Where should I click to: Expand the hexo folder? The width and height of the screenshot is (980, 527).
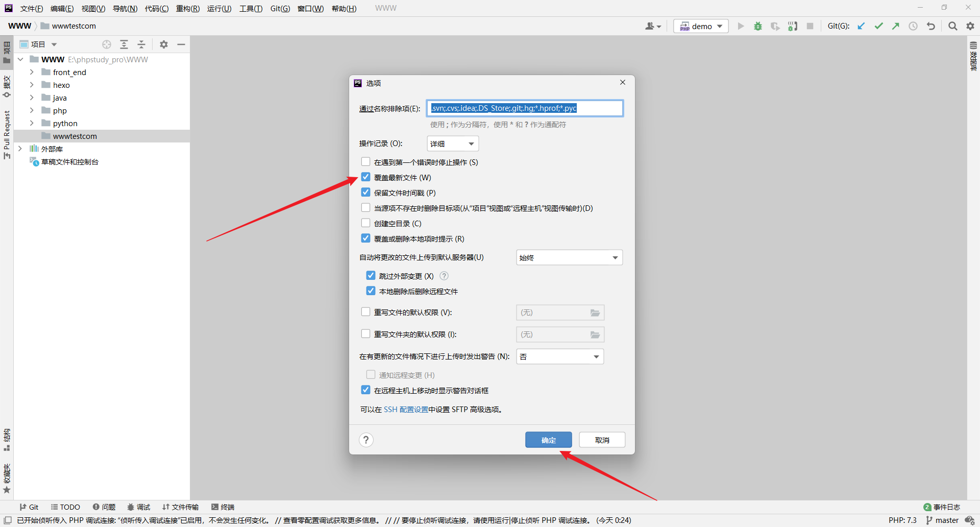click(x=32, y=85)
